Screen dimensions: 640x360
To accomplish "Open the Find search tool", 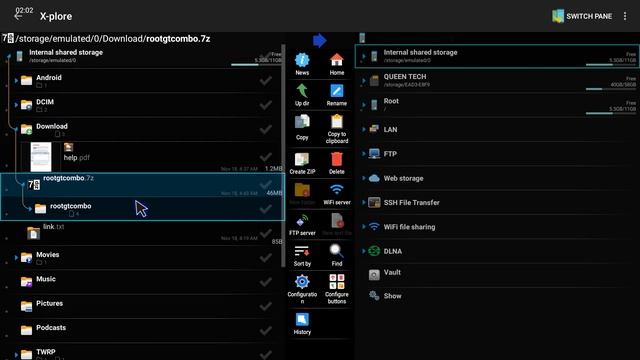I will [337, 256].
